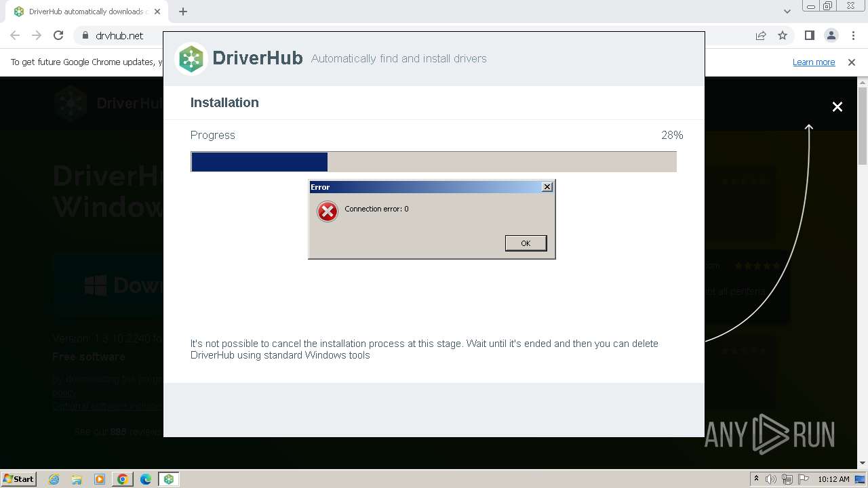Screen dimensions: 868x488
Task: Switch to Chrome in the taskbar
Action: coord(122,479)
